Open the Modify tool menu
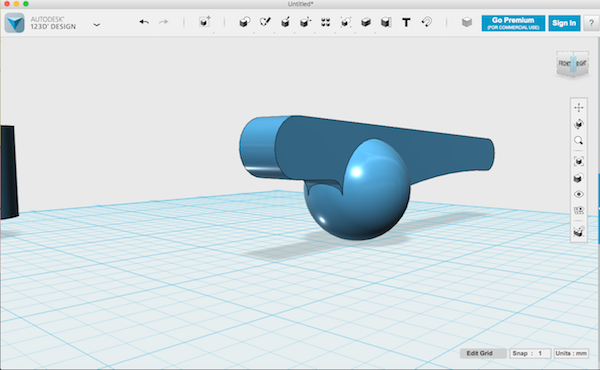 (305, 22)
